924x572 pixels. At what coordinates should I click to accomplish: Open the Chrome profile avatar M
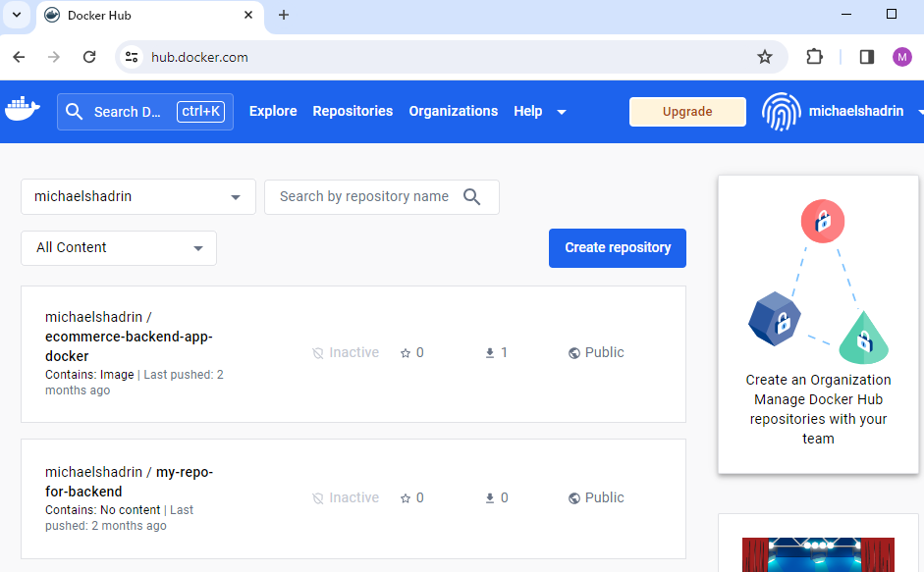(902, 57)
